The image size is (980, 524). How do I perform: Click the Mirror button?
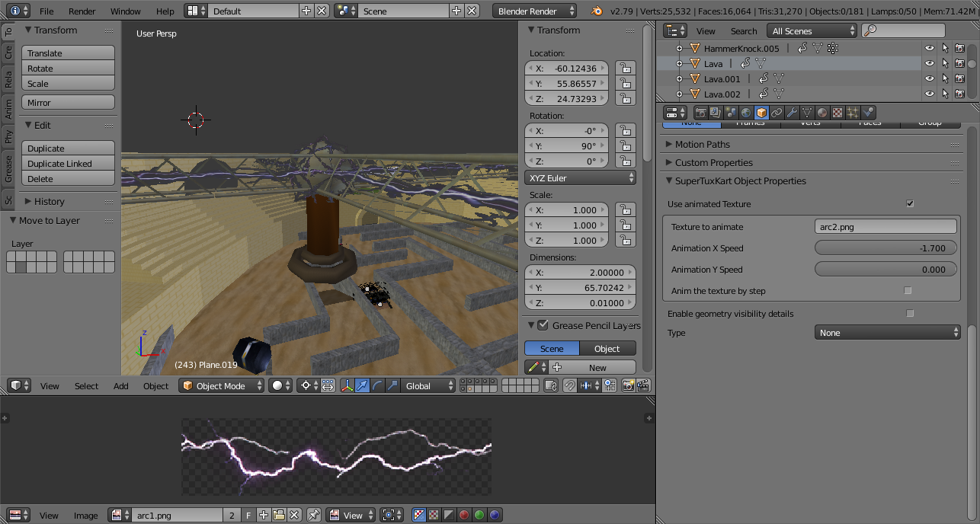(x=68, y=103)
